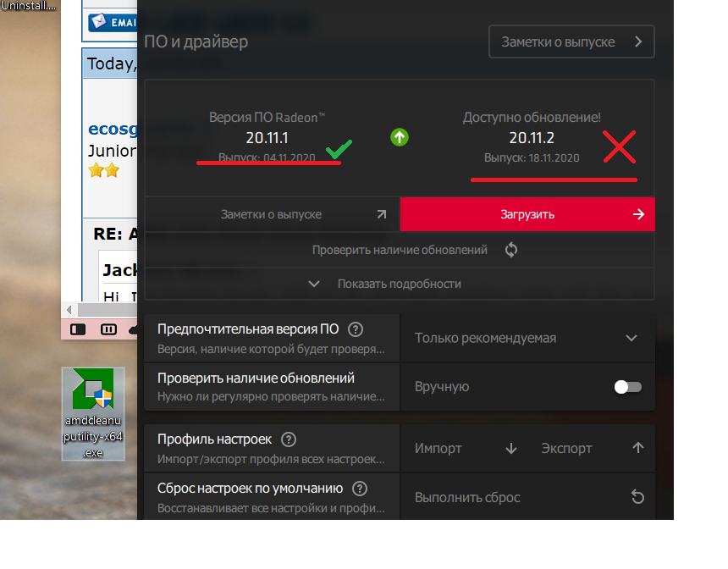This screenshot has width=728, height=569.
Task: Open Заметки о выпуске link under Radeon version
Action: pyautogui.click(x=272, y=214)
